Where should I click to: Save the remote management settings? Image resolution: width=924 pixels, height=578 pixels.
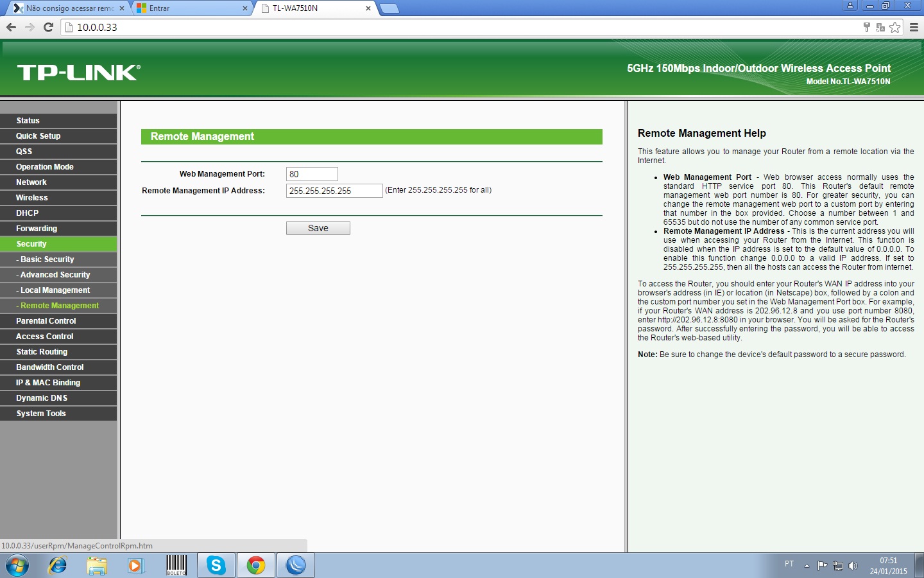318,228
